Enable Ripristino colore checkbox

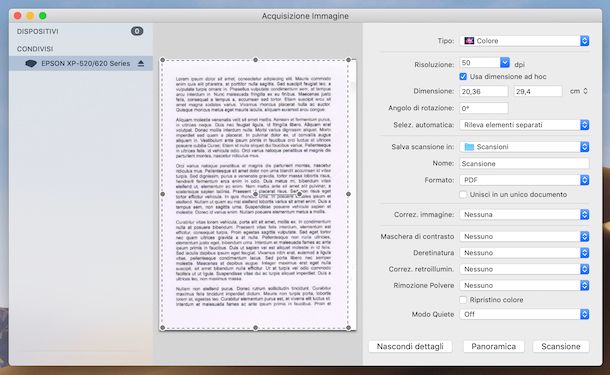[x=463, y=300]
